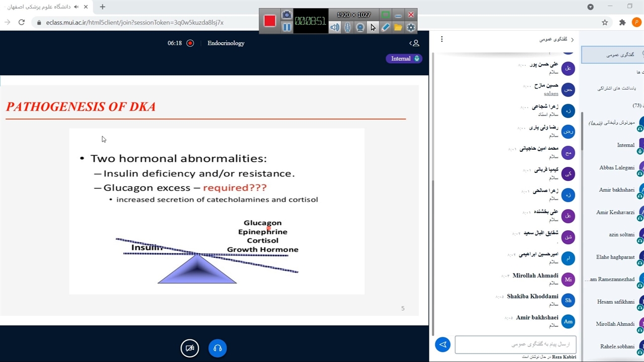Type in the public chat message field
Screen dimensions: 644x362
(515, 344)
